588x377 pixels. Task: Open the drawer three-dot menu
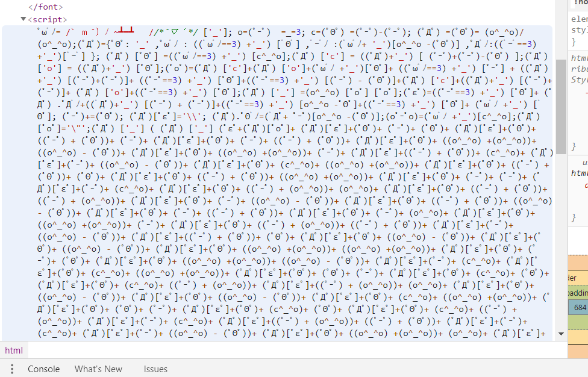(12, 369)
